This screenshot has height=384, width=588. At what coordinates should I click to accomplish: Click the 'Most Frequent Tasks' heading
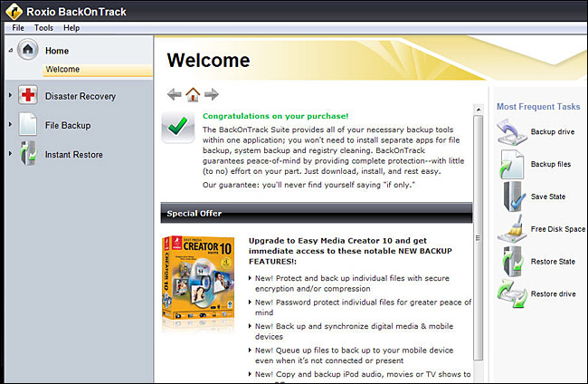pyautogui.click(x=538, y=107)
